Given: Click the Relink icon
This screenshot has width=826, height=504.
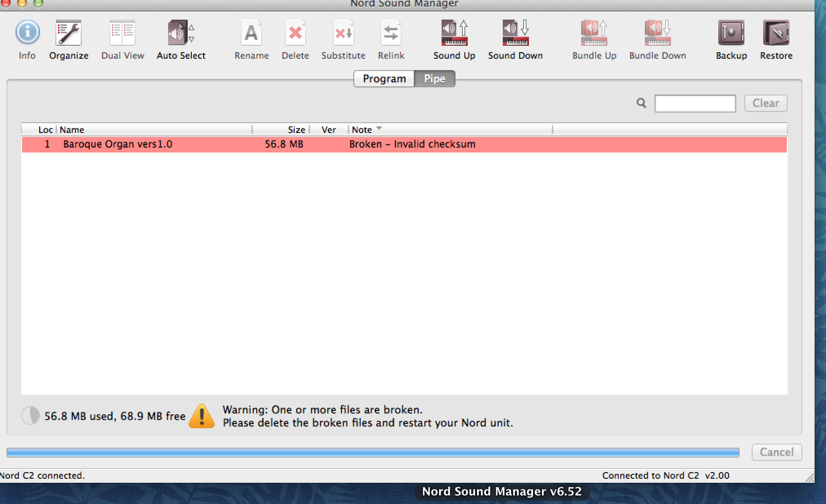Looking at the screenshot, I should click(391, 39).
